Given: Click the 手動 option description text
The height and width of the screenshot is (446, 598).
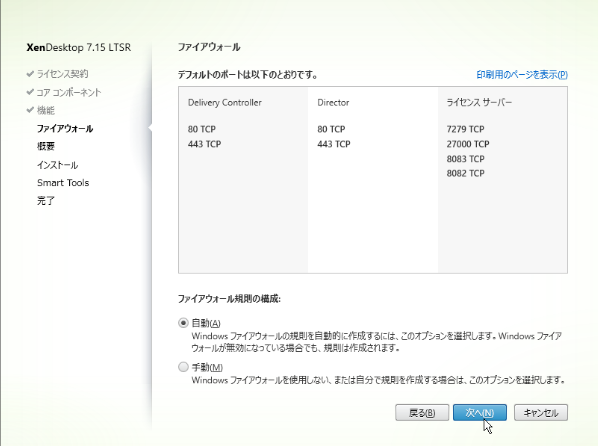Looking at the screenshot, I should 378,380.
